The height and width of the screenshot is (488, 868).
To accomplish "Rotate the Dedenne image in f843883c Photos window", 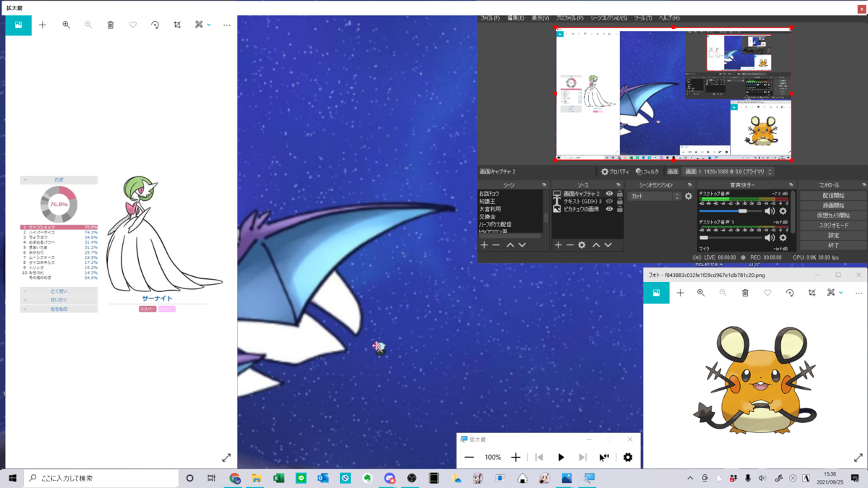I will (x=790, y=293).
